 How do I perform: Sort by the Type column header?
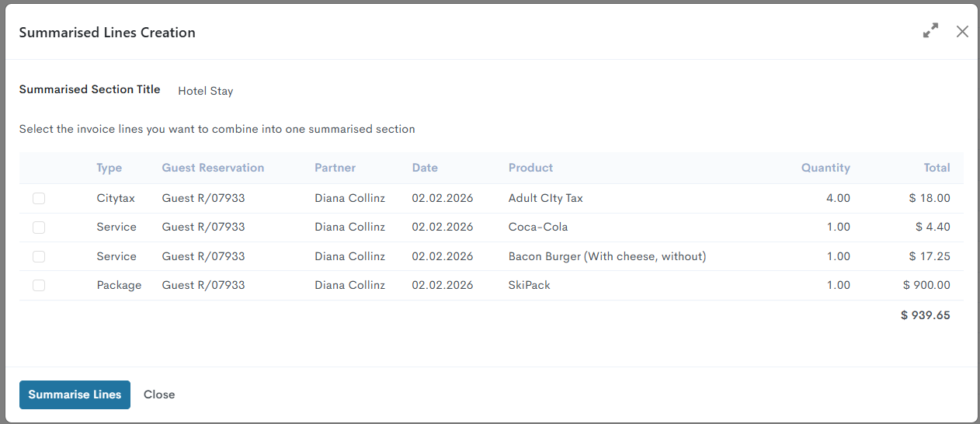pos(109,168)
